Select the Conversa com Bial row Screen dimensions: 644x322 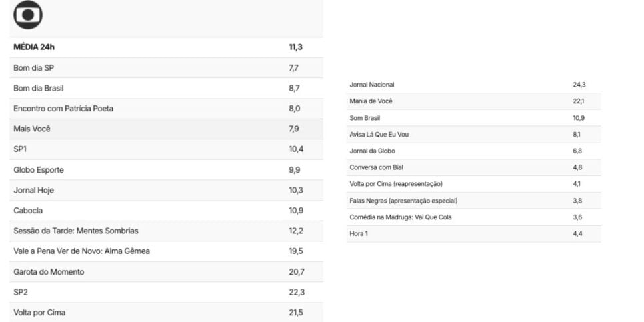(x=473, y=167)
